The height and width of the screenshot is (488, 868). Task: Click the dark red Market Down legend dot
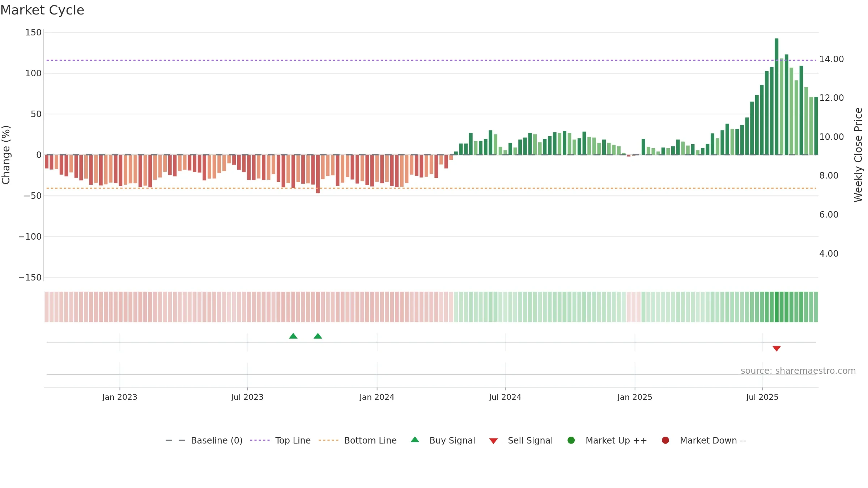[665, 440]
